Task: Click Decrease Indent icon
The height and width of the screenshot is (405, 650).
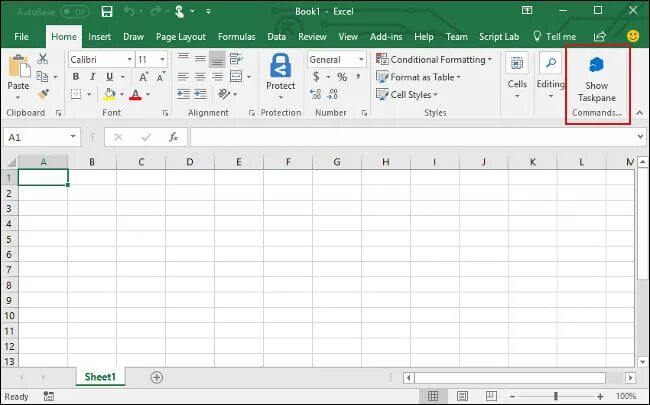Action: 183,94
